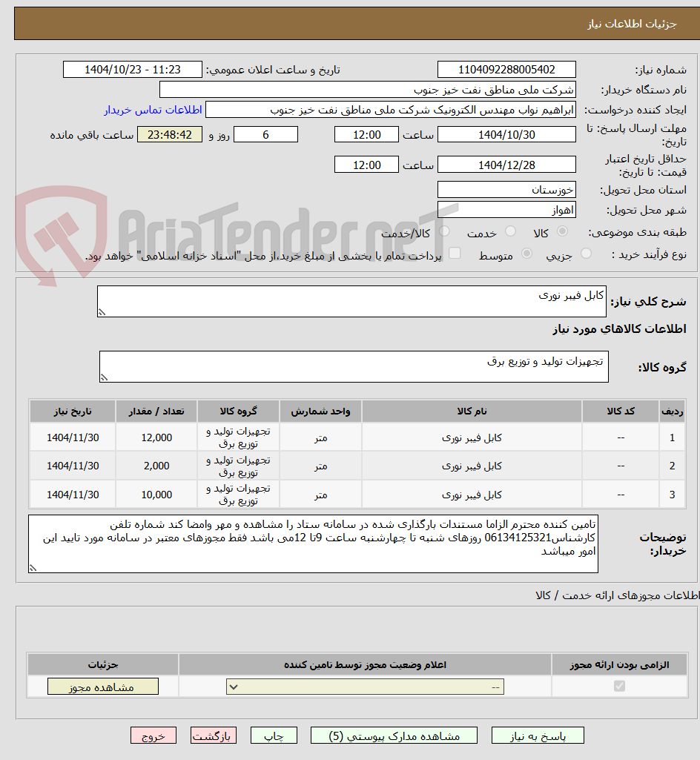Click the الزامی بودن ارائه مجوز column header
Image resolution: width=700 pixels, height=760 pixels.
click(x=619, y=664)
